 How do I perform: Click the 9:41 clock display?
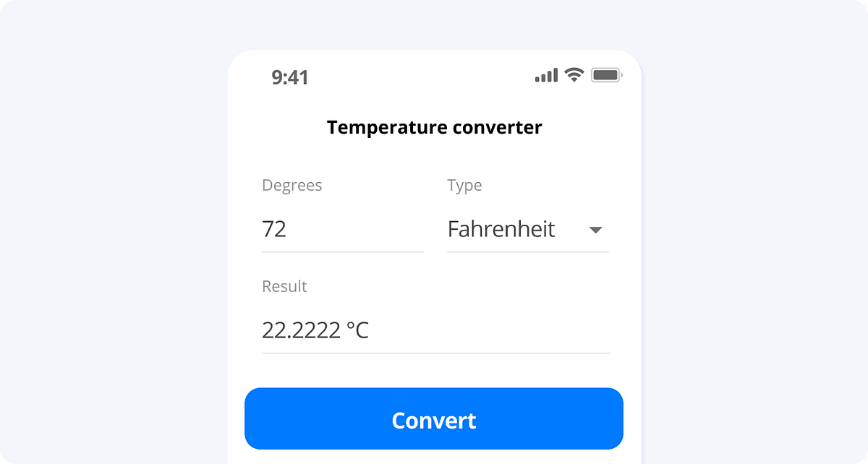(x=289, y=77)
